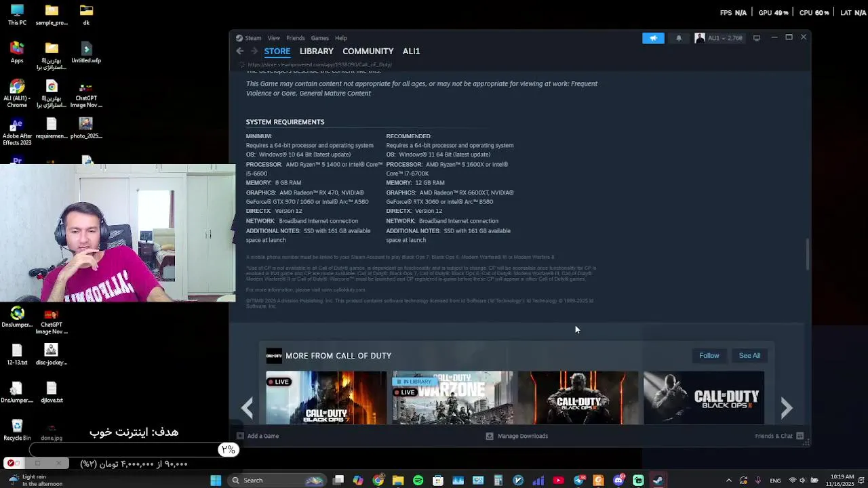Show hidden system tray icons
The width and height of the screenshot is (868, 488).
[x=729, y=481]
